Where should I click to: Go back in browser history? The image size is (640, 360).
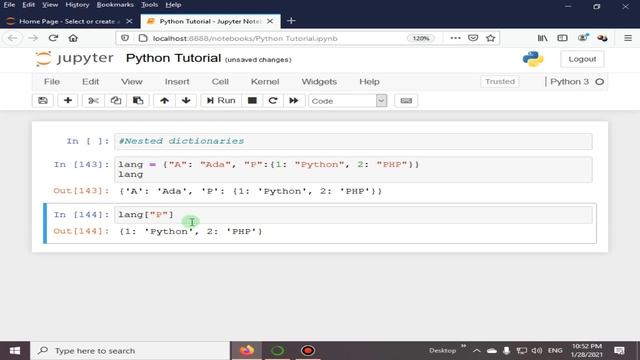click(x=13, y=38)
